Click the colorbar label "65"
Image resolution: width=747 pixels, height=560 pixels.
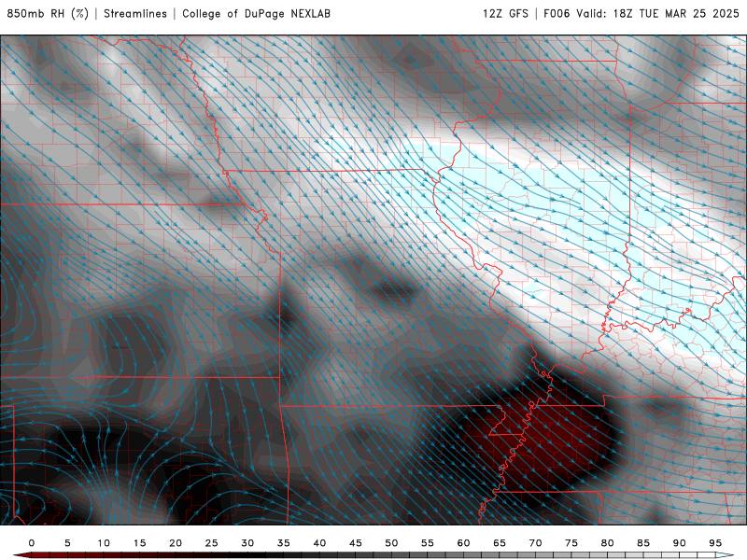click(500, 543)
